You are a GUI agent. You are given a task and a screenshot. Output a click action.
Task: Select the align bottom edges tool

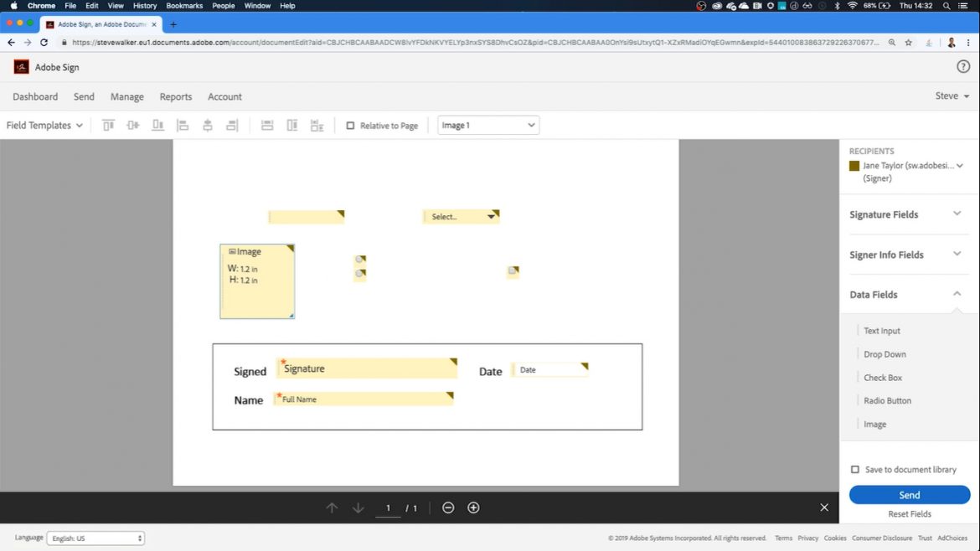click(157, 124)
